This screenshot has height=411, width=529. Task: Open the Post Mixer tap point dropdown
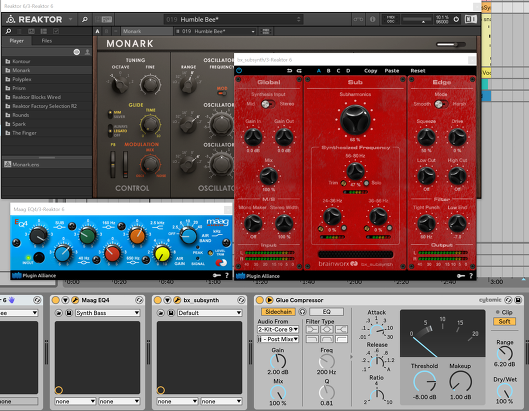coord(278,339)
